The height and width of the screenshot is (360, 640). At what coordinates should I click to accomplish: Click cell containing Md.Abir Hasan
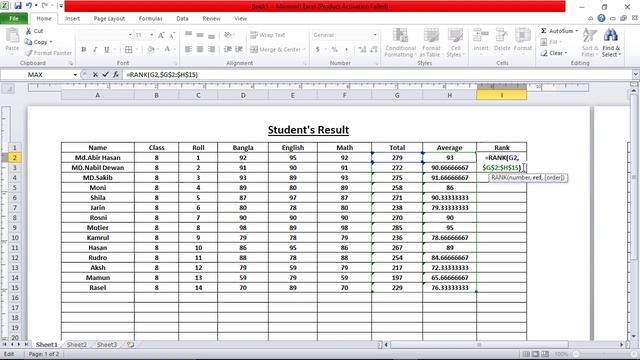(x=98, y=158)
